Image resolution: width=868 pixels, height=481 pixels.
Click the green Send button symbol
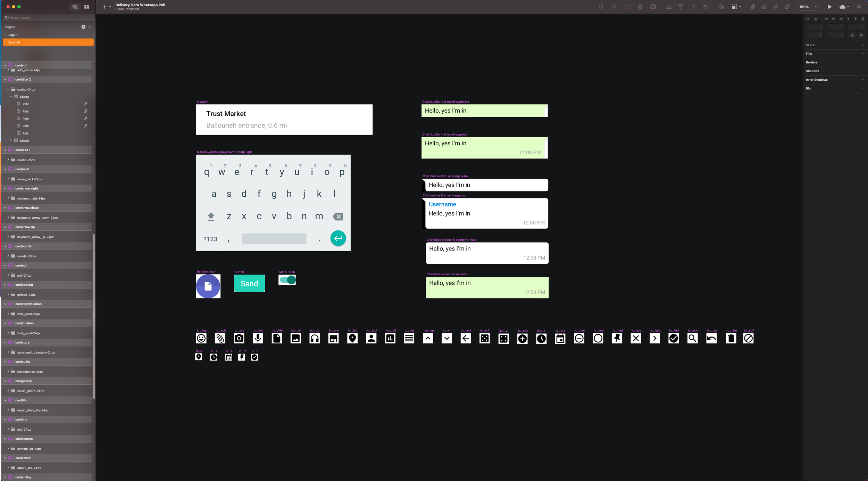[x=249, y=284]
